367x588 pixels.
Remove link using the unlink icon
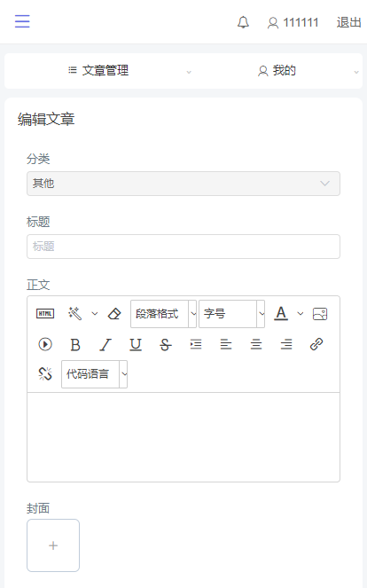tap(45, 374)
